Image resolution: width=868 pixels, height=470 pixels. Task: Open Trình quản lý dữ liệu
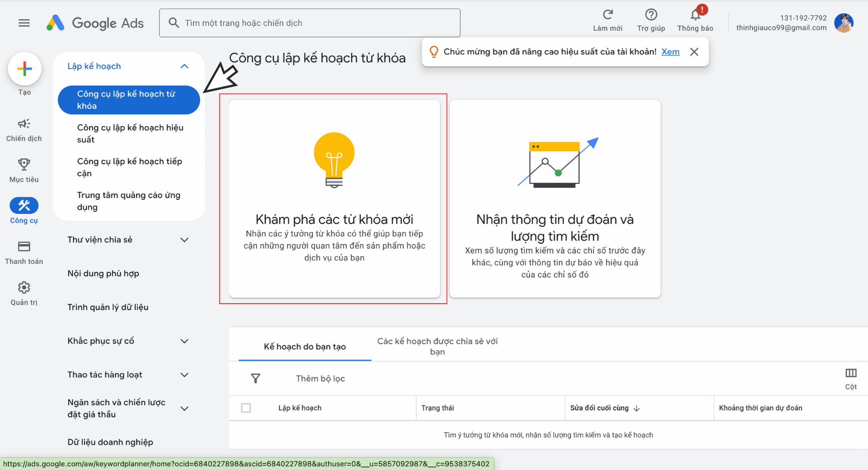click(108, 307)
